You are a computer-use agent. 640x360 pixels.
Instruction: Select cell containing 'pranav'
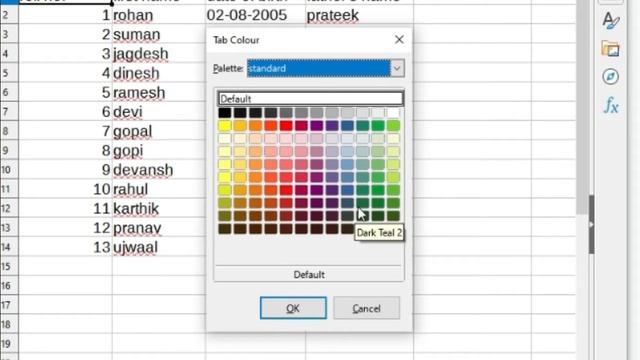(x=159, y=227)
